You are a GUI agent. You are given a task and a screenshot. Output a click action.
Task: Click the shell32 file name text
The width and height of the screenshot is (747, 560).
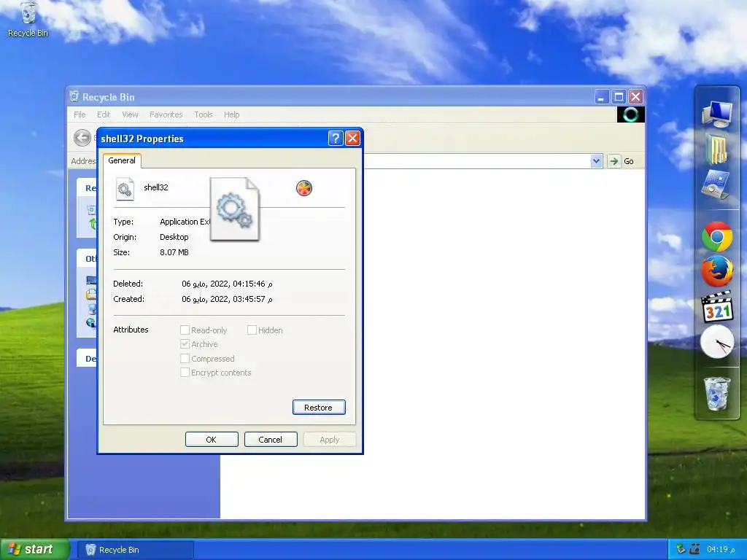pyautogui.click(x=156, y=187)
